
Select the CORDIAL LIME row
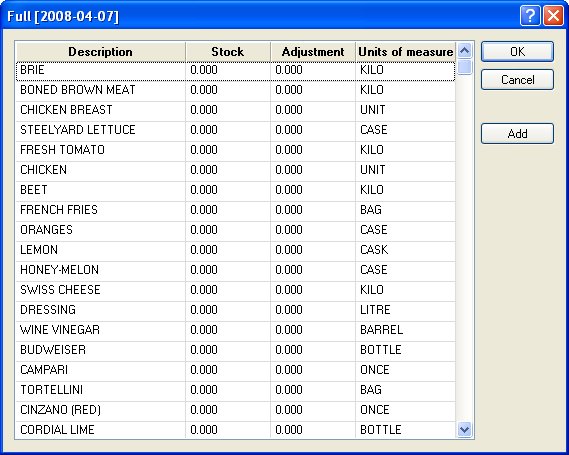pos(236,430)
